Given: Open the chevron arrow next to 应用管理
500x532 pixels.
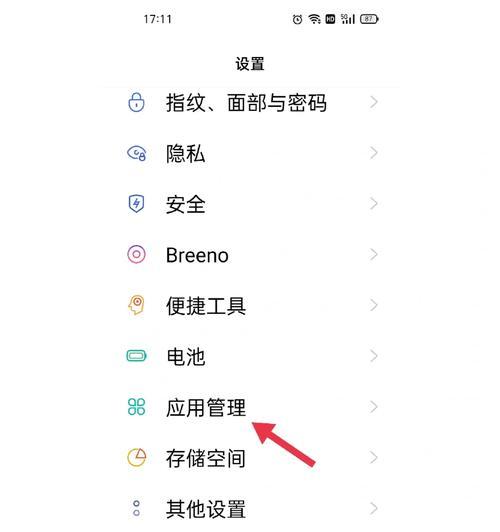Looking at the screenshot, I should (373, 407).
